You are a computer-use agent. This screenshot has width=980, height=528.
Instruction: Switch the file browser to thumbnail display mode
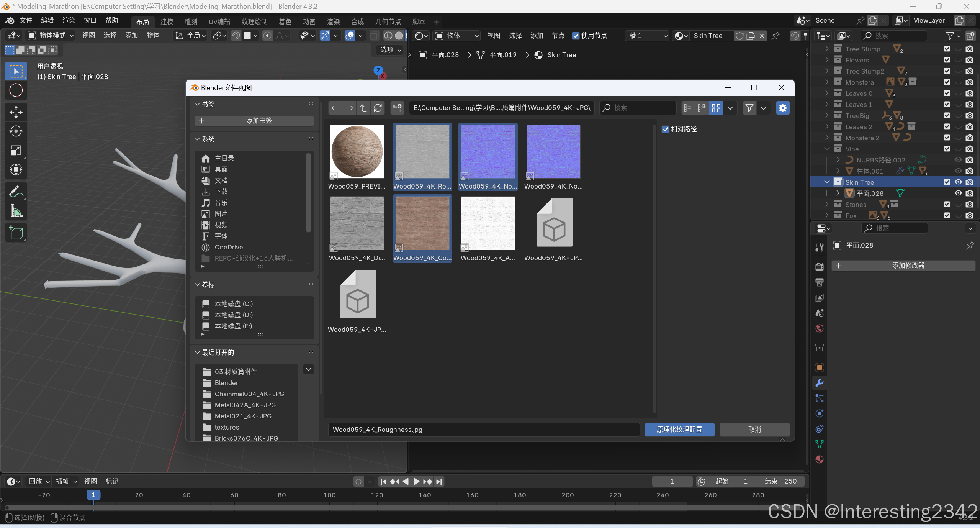click(716, 108)
